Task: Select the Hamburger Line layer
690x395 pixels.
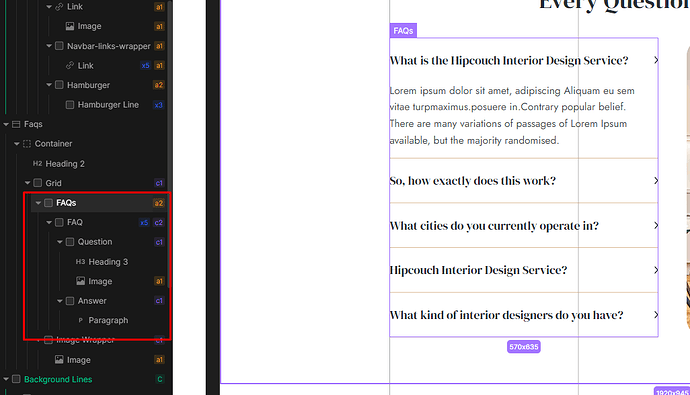Action: (x=108, y=105)
